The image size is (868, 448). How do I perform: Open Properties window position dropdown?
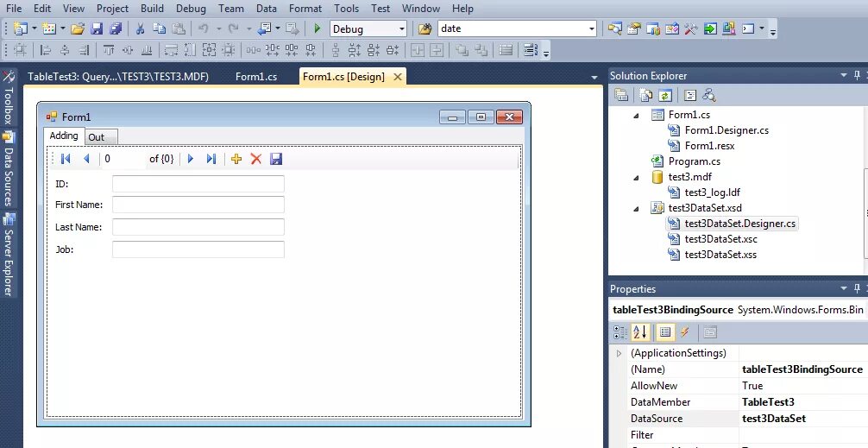point(844,288)
